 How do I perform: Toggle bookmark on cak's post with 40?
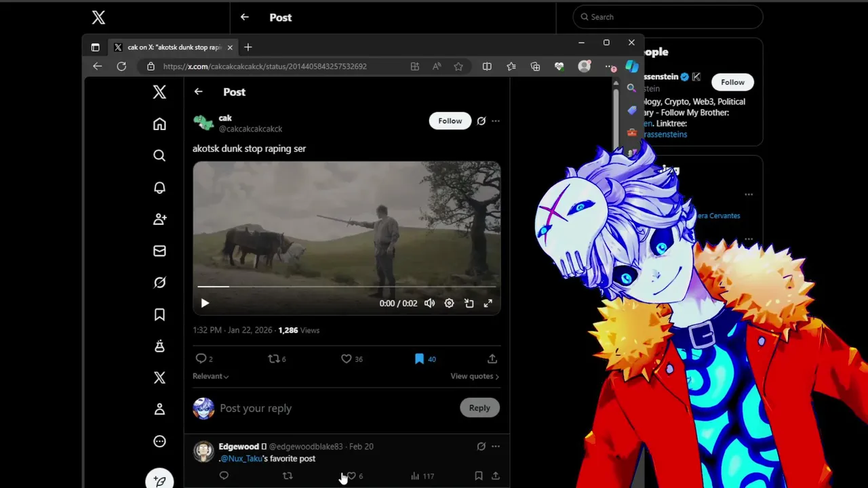[x=419, y=359]
